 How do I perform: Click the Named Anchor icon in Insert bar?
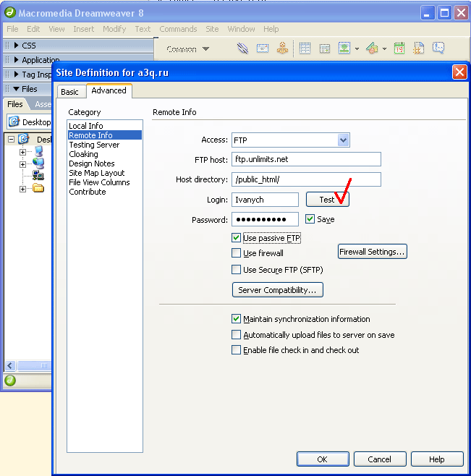click(x=282, y=48)
